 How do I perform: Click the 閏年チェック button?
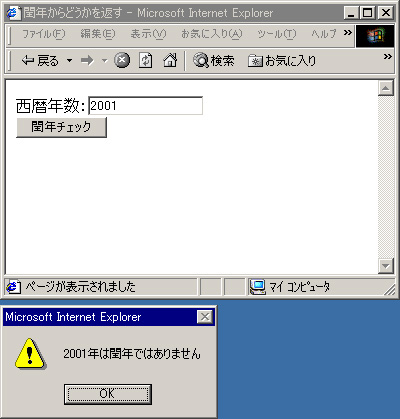[x=61, y=127]
